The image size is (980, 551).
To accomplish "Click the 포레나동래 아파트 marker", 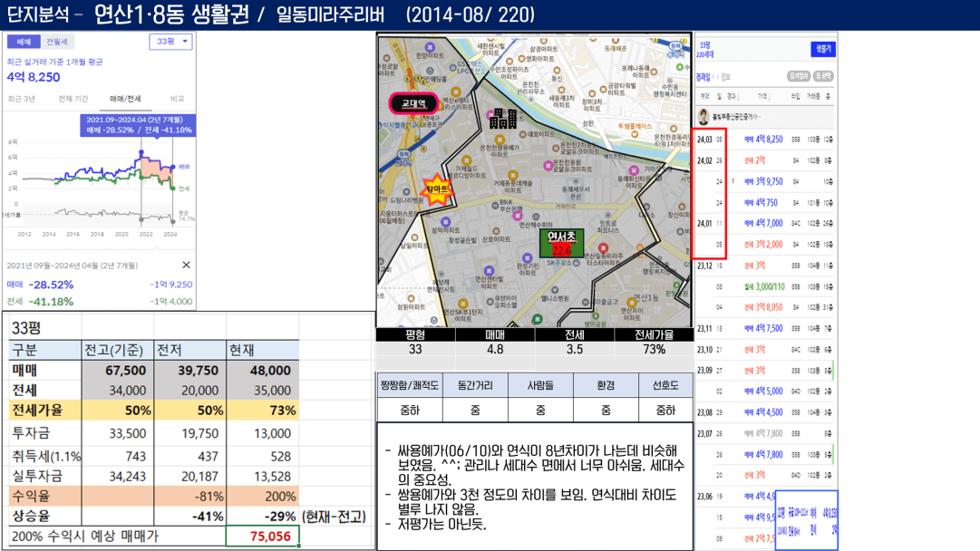I will [655, 72].
